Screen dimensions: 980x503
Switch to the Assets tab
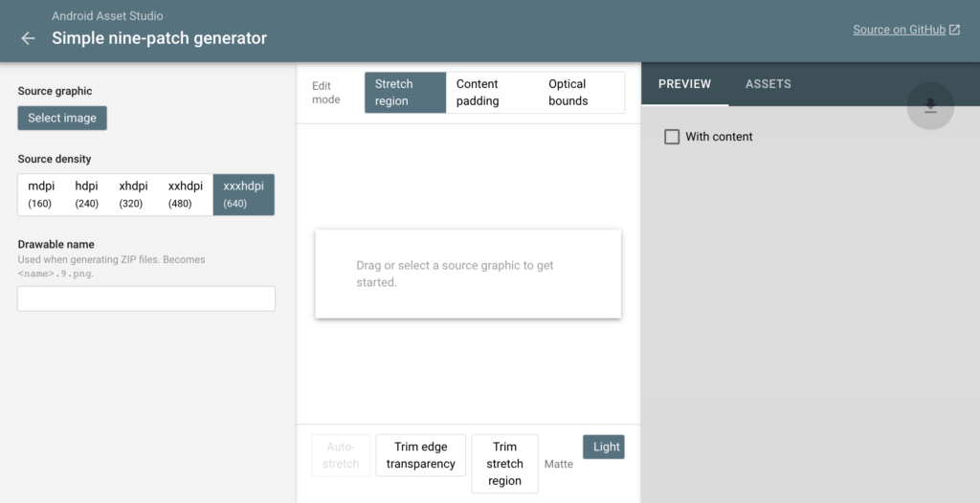coord(768,84)
